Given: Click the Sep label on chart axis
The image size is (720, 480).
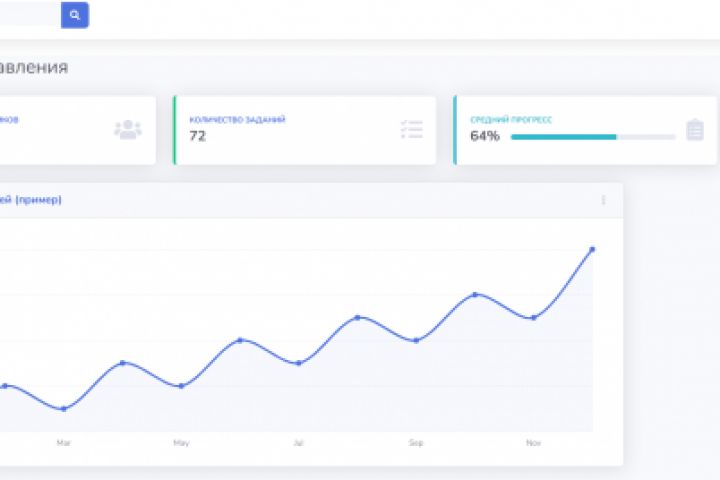Looking at the screenshot, I should pos(416,442).
